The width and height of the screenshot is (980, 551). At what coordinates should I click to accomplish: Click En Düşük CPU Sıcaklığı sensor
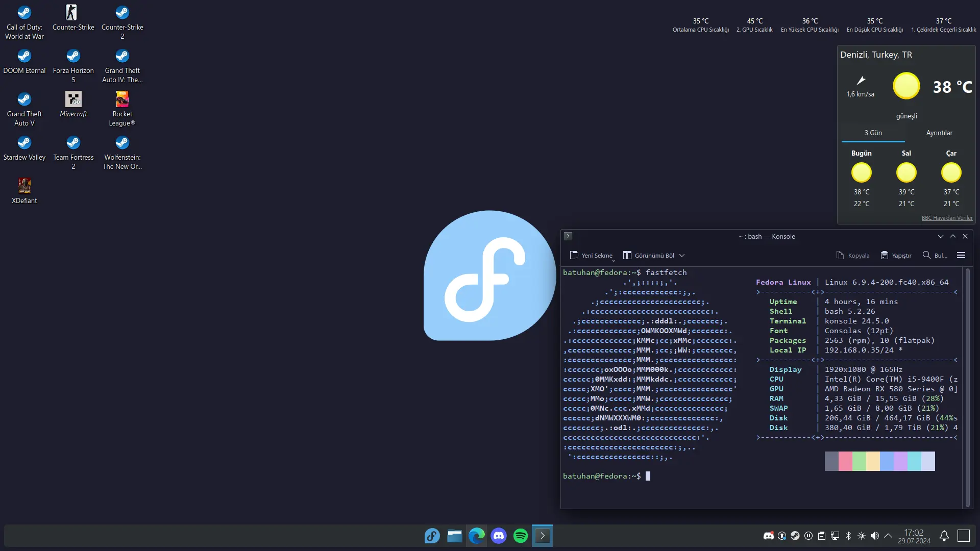(x=875, y=26)
